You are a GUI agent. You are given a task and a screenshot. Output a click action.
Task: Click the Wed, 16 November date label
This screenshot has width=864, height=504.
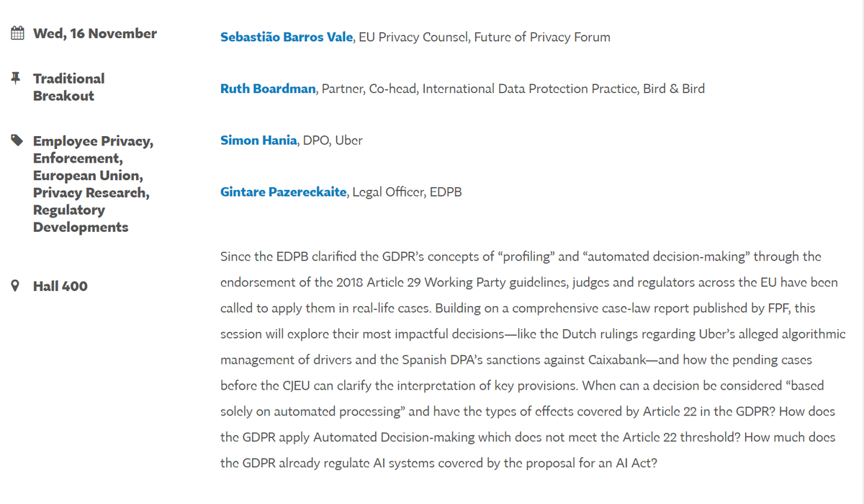(95, 33)
